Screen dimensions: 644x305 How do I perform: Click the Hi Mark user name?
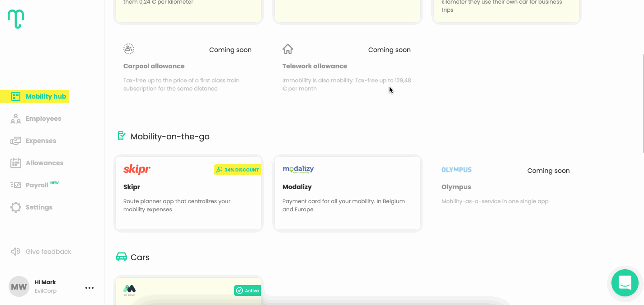tap(45, 282)
